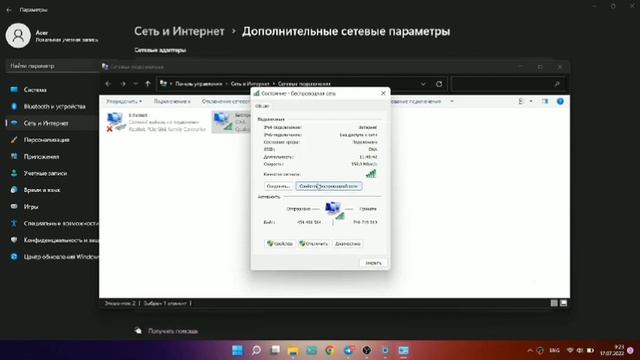
Task: Open File Explorer from the taskbar
Action: tap(293, 350)
